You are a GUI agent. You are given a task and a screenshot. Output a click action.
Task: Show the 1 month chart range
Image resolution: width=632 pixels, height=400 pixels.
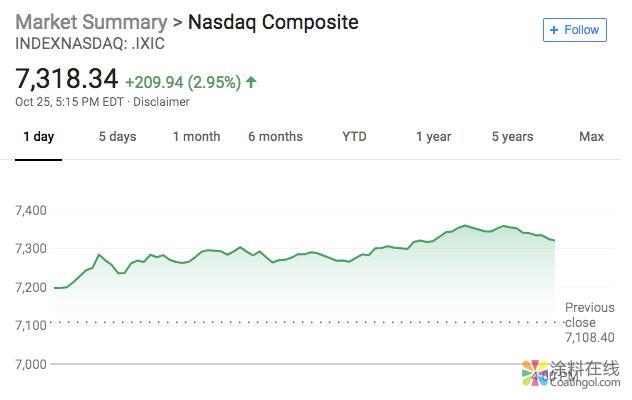coord(196,137)
